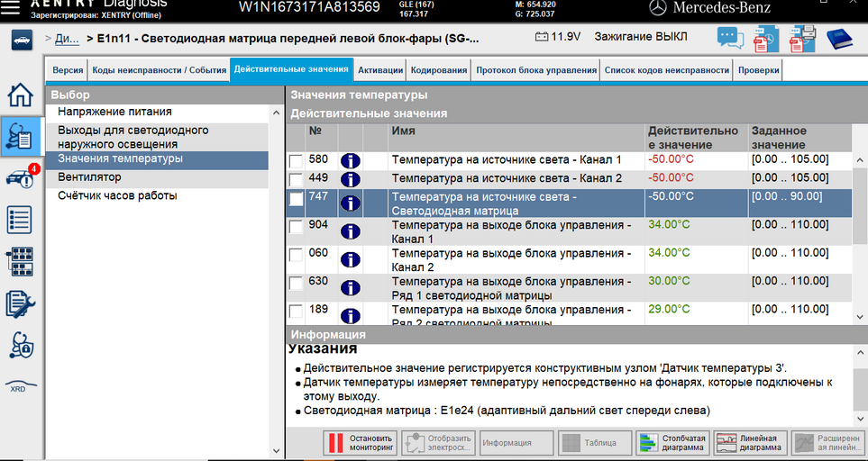Select the Действительные значения tab
The image size is (868, 461).
[x=291, y=69]
